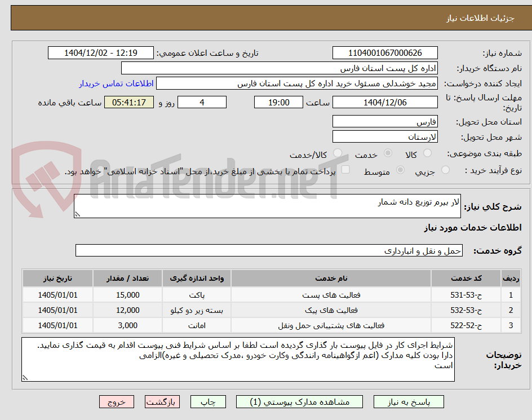The width and height of the screenshot is (532, 420).
Task: Click the گروه خدمت field حمل و نقل و انبارداری
Action: (x=269, y=250)
